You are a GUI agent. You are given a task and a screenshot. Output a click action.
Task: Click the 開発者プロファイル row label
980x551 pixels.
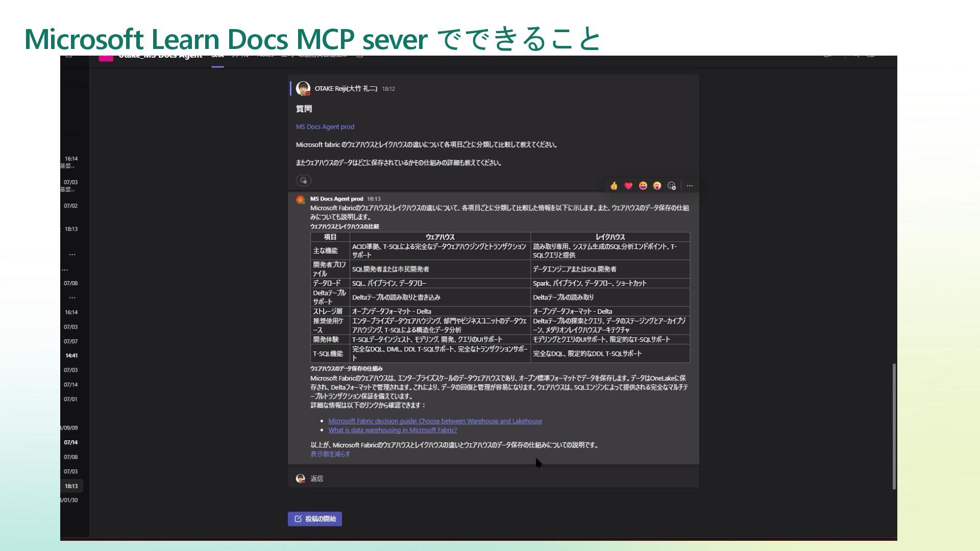click(330, 269)
